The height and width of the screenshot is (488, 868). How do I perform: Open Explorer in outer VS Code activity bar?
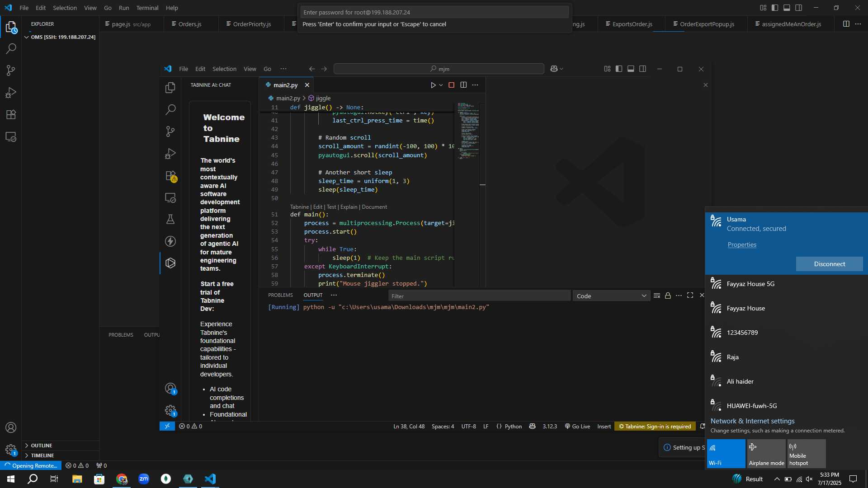click(11, 27)
